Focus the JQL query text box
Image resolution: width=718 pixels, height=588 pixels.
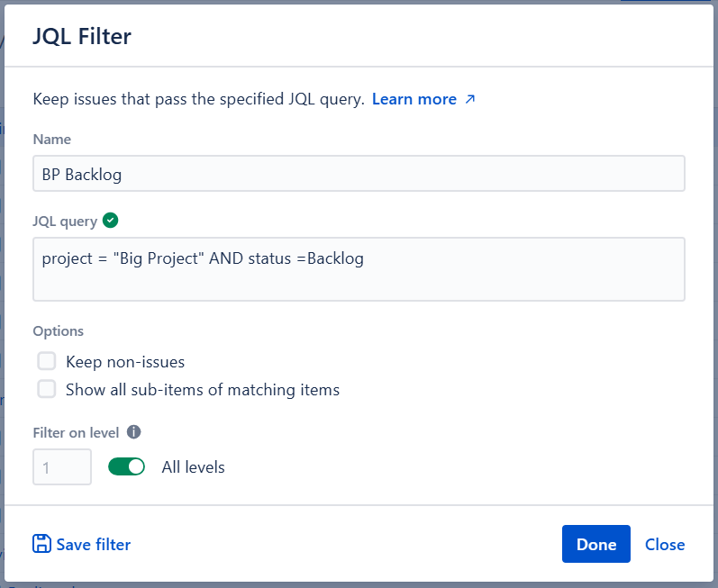(x=359, y=268)
